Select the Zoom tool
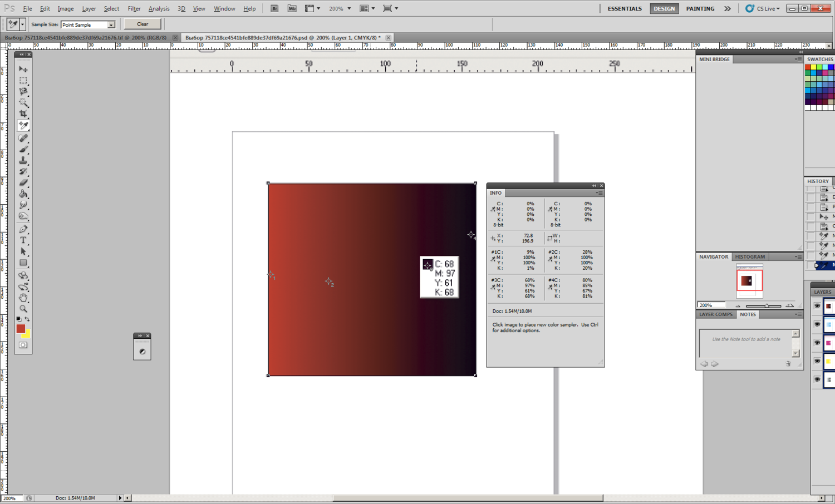Screen dimensions: 835x504 point(23,309)
